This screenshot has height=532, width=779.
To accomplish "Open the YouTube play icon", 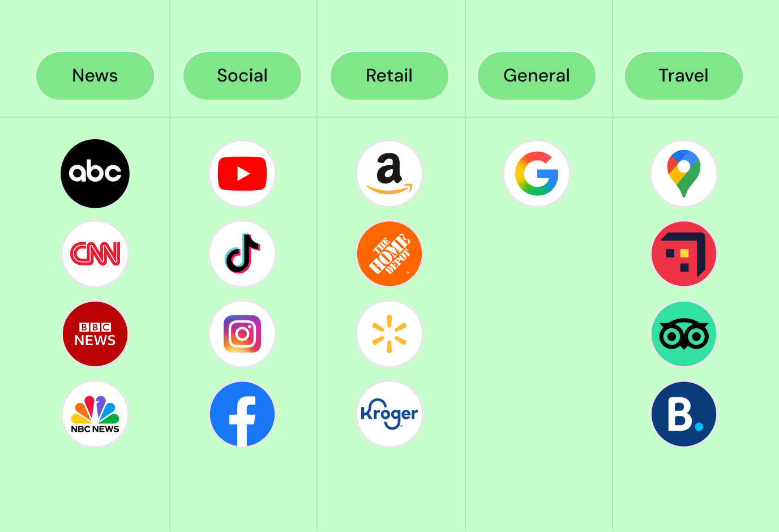I will (x=242, y=174).
